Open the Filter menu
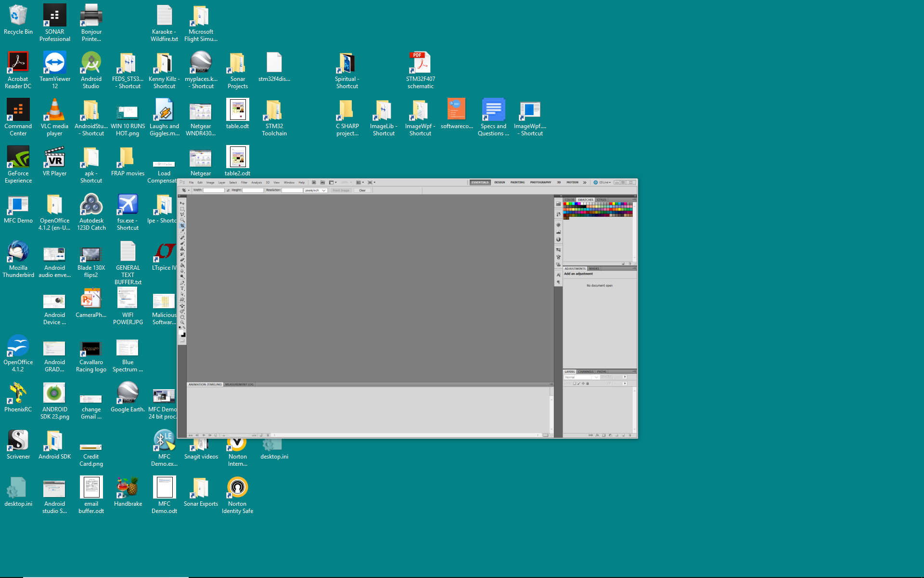 (244, 183)
